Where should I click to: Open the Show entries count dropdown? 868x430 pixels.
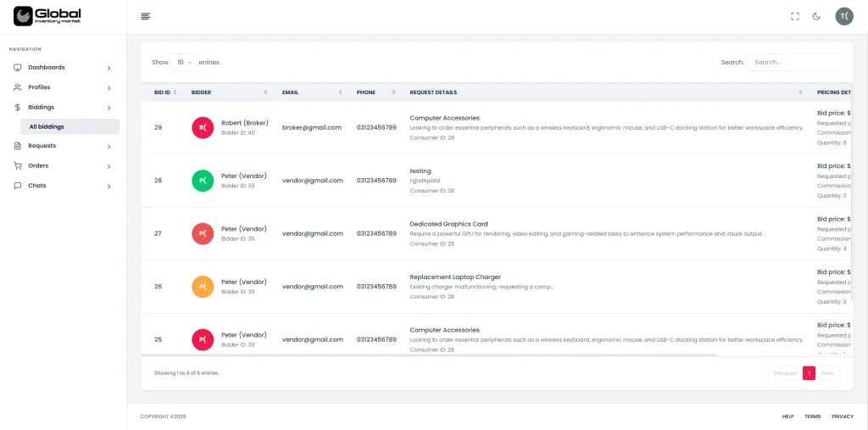click(x=183, y=62)
